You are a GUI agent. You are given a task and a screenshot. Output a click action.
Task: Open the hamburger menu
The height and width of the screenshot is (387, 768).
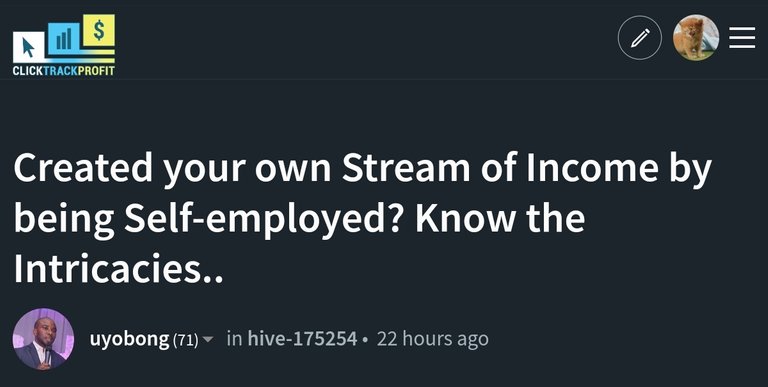pos(742,38)
